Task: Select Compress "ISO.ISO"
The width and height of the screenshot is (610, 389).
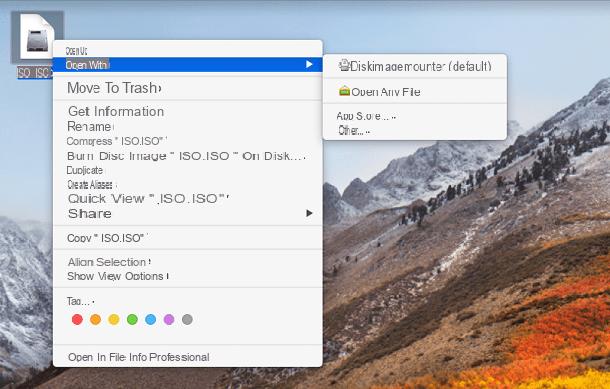Action: [188, 141]
